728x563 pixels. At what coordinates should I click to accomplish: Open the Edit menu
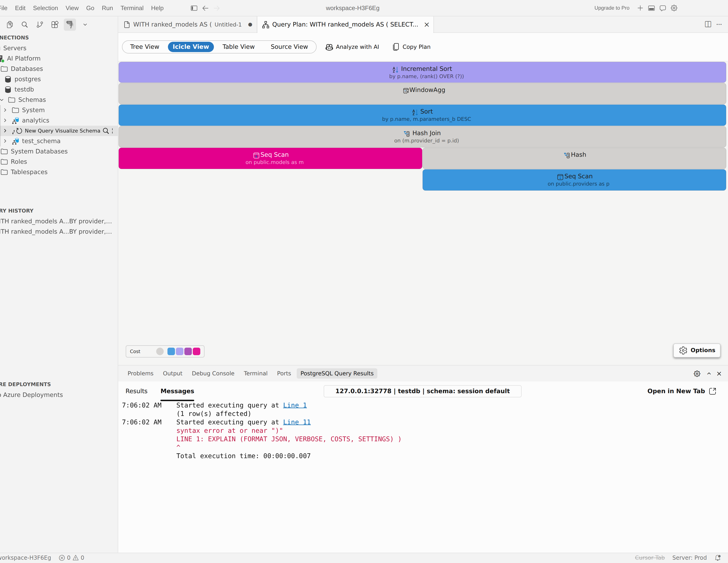coord(20,8)
